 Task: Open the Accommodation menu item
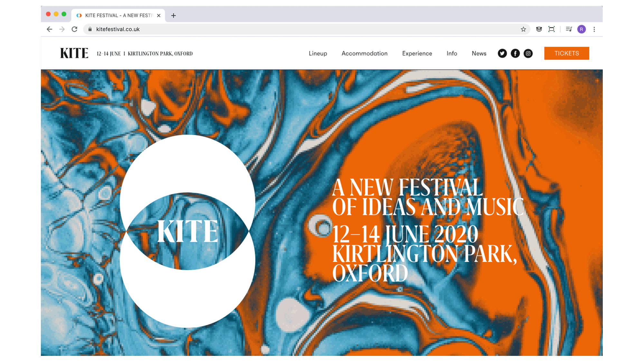coord(365,53)
